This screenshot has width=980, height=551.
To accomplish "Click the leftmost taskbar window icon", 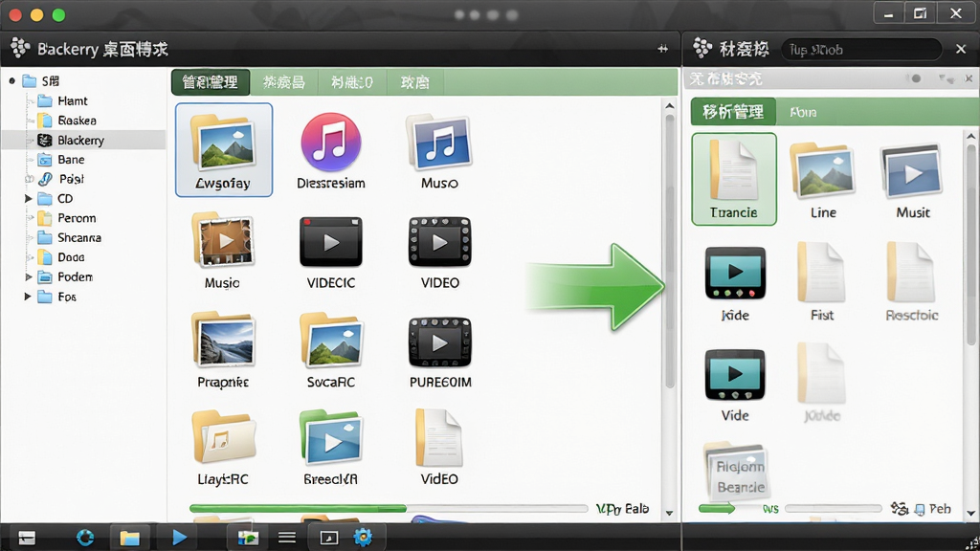I will click(x=27, y=538).
